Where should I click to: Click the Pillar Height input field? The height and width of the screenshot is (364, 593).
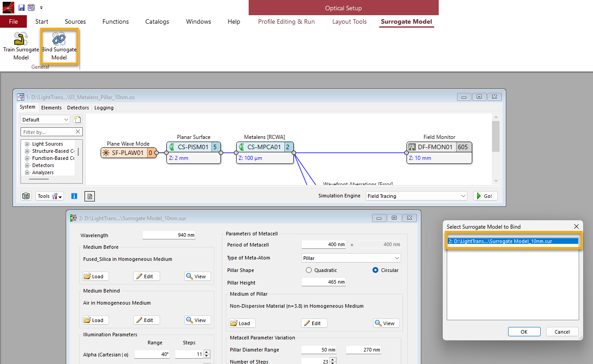(x=323, y=283)
